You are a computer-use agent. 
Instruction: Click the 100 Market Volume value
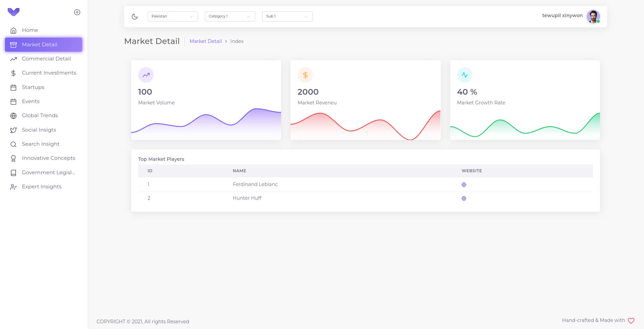point(145,92)
